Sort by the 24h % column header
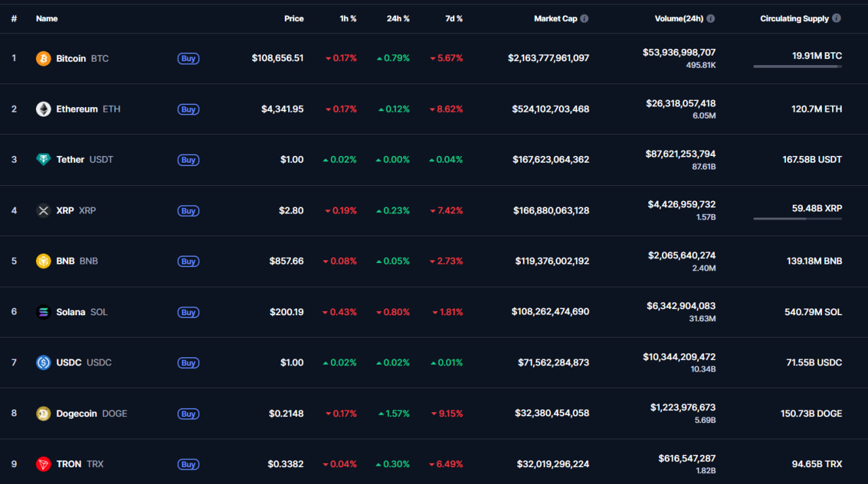This screenshot has height=484, width=868. [x=398, y=19]
